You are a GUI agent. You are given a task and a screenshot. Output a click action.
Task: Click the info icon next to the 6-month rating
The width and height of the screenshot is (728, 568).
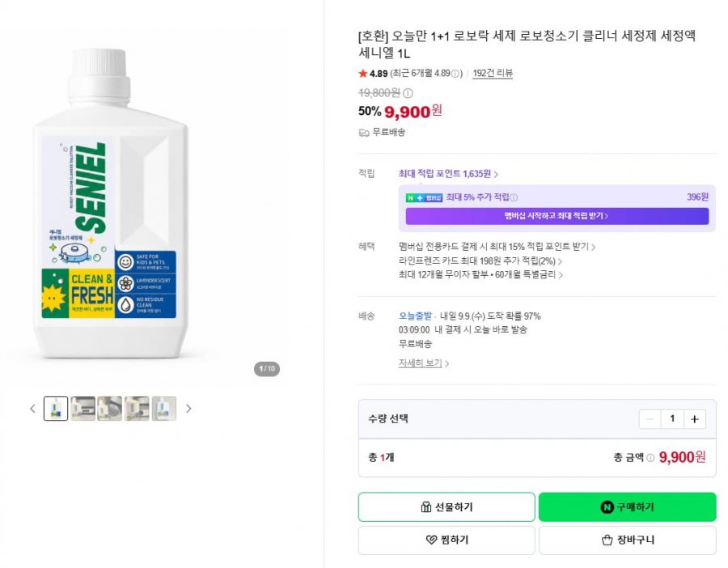pyautogui.click(x=455, y=74)
